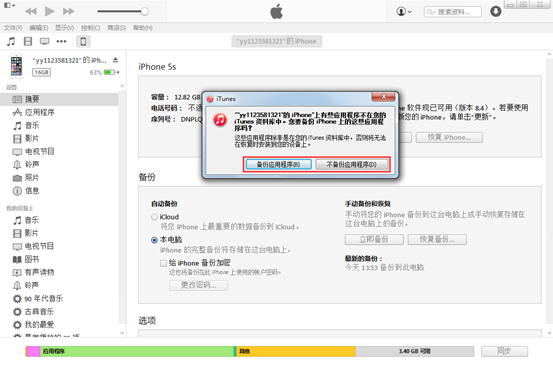
Task: Select the iCloud backup radio button
Action: (x=154, y=217)
